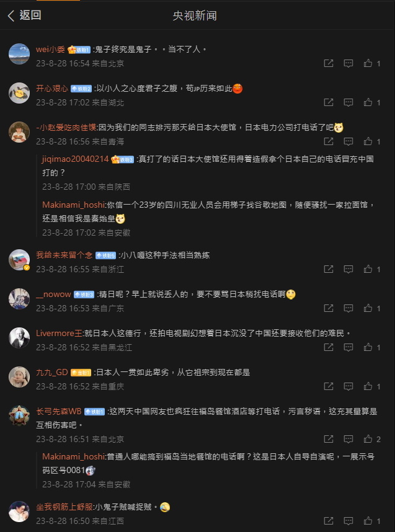Open the reply box for 开心艰心's comment
Image resolution: width=395 pixels, height=532 pixels.
[x=348, y=102]
